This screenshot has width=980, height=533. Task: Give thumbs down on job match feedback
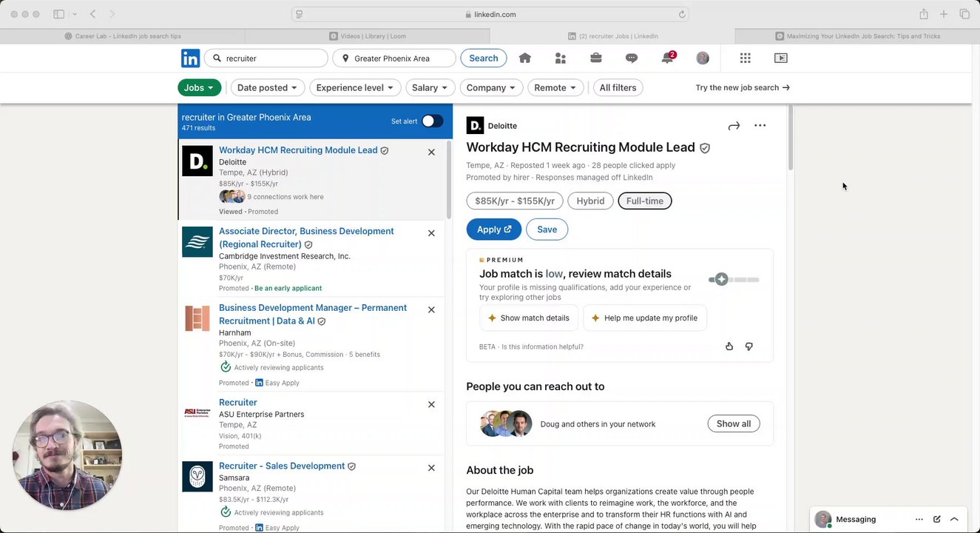748,346
